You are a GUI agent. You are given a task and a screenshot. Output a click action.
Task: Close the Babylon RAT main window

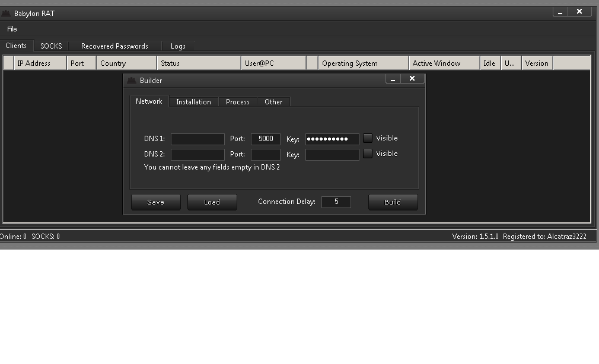[579, 12]
